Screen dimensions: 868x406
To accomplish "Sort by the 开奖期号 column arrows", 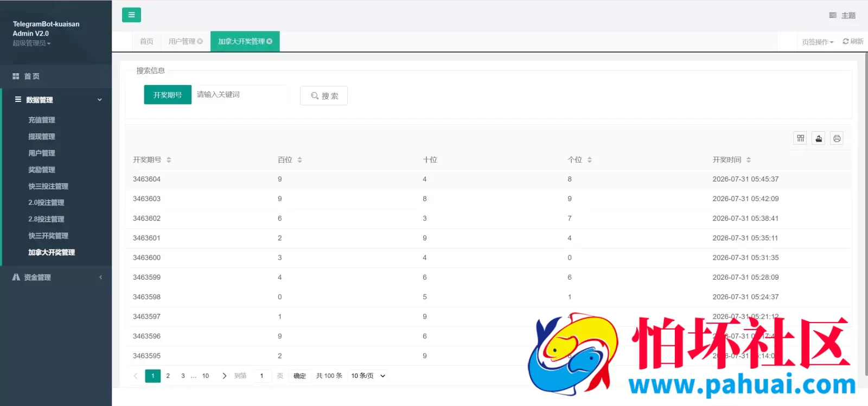I will point(169,160).
